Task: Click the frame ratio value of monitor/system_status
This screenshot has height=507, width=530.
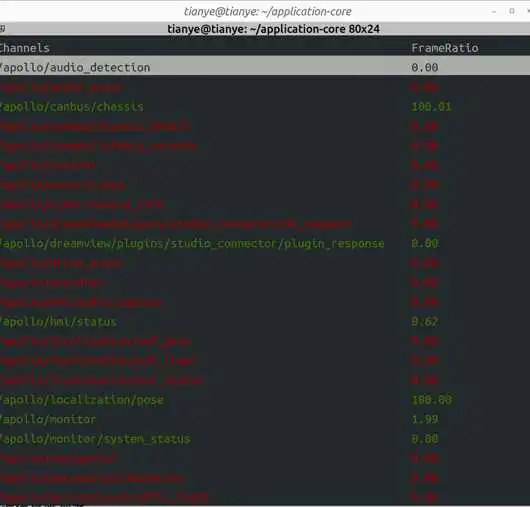Action: pos(425,439)
